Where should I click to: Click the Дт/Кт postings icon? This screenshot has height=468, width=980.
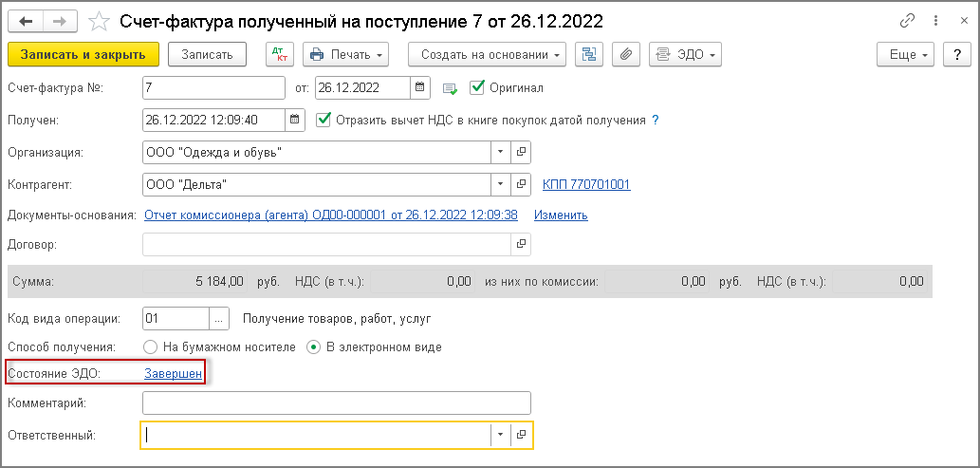(x=279, y=55)
